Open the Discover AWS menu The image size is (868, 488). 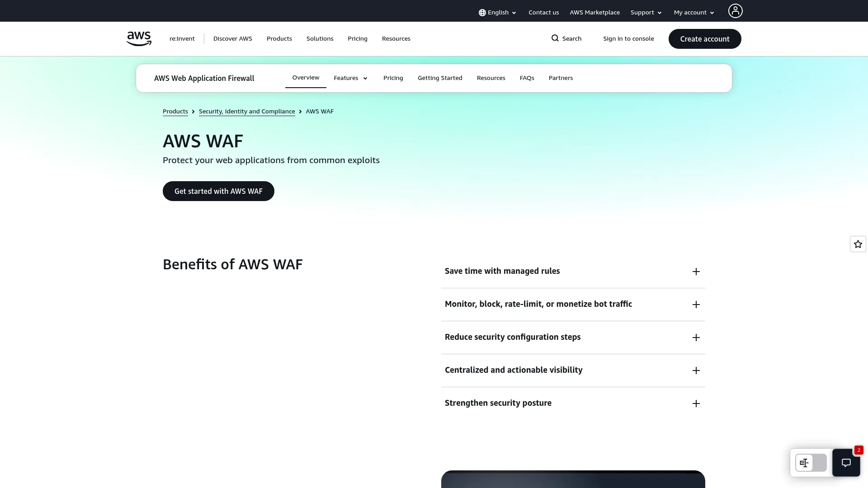click(233, 39)
